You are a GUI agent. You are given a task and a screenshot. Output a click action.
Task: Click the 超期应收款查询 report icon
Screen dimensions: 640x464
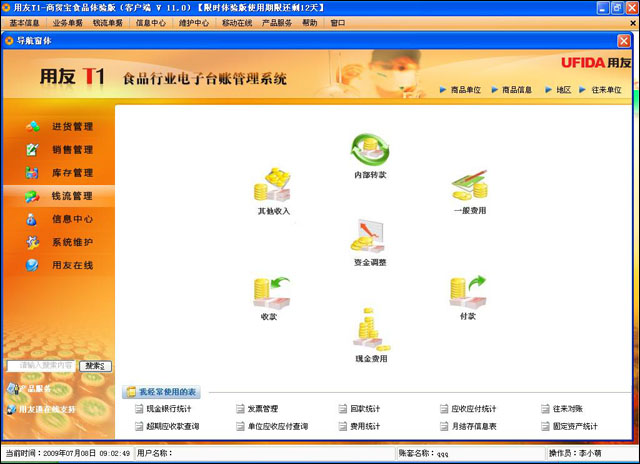coord(139,426)
